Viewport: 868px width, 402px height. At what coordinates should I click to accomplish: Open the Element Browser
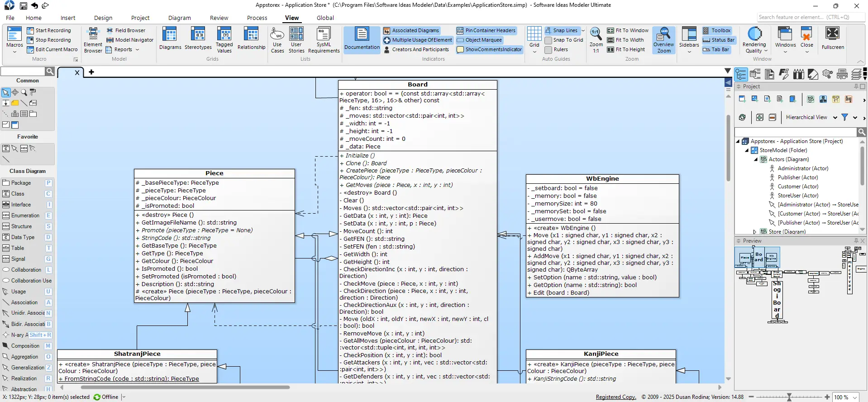coord(93,40)
